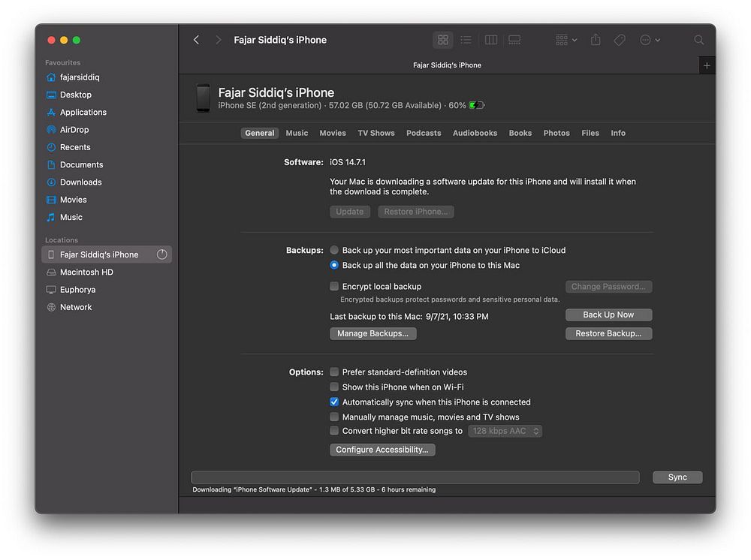The height and width of the screenshot is (560, 751).
Task: Uncheck Automatically sync when iPhone connected
Action: pyautogui.click(x=334, y=402)
